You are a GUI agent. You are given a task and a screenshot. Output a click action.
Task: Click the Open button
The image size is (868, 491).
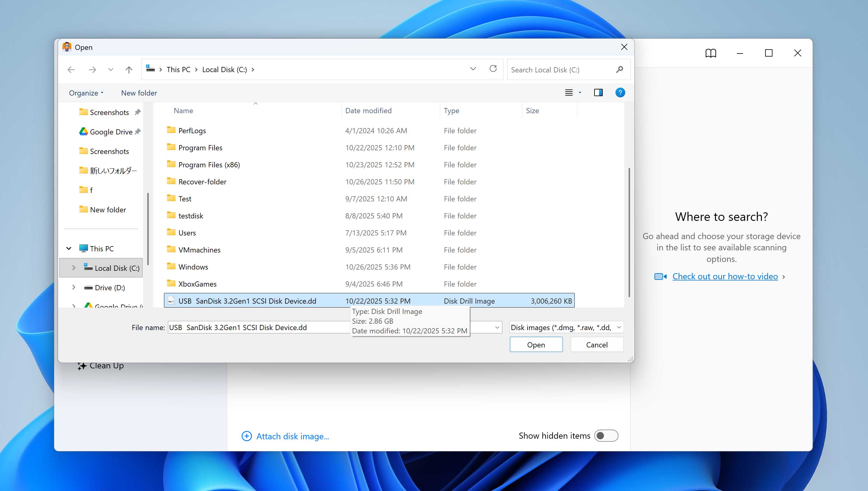point(536,344)
